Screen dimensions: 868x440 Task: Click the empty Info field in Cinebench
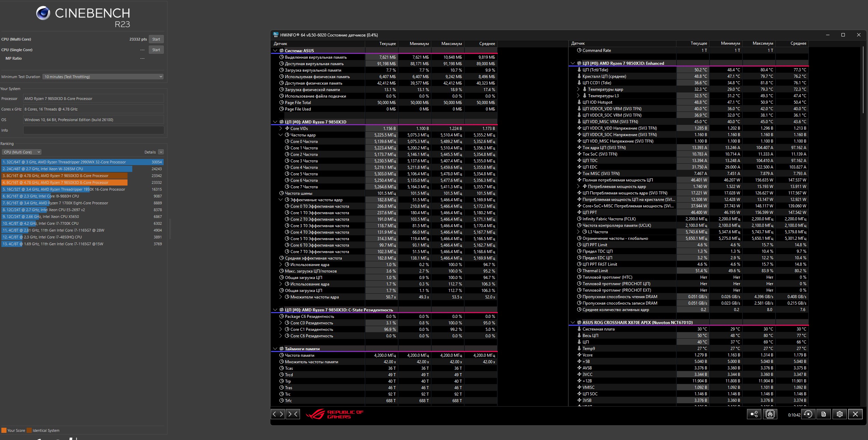click(x=93, y=130)
